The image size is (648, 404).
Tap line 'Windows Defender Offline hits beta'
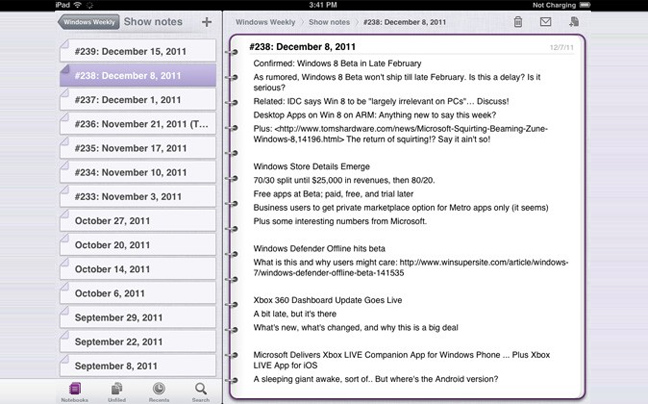click(319, 249)
